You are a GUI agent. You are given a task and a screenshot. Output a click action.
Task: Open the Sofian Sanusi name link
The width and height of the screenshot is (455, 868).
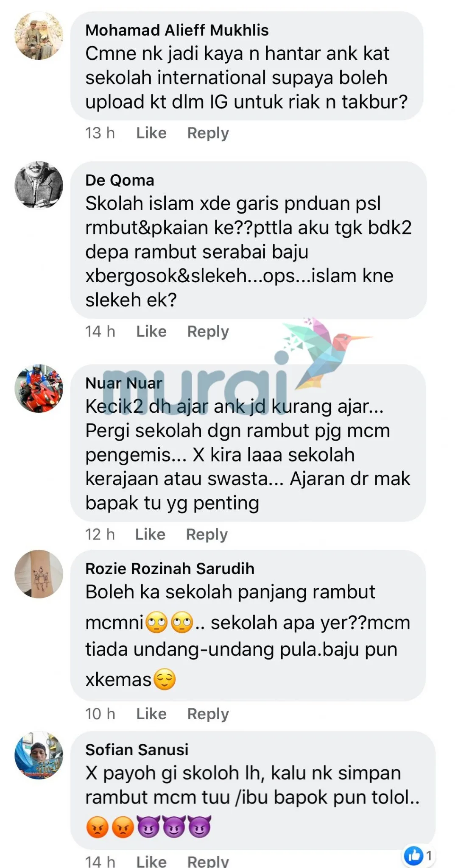[x=137, y=749]
